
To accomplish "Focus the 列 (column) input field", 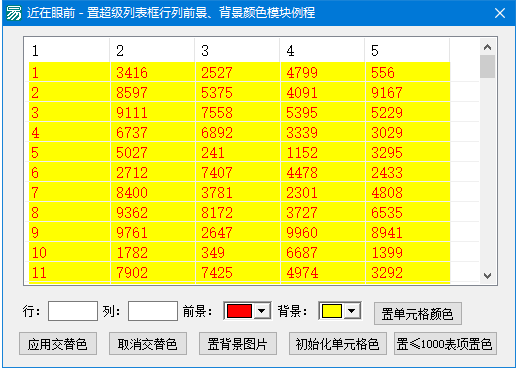I will [153, 311].
